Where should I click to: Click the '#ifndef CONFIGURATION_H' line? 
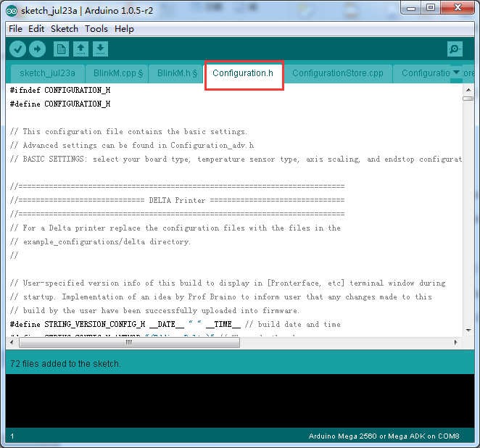click(60, 91)
